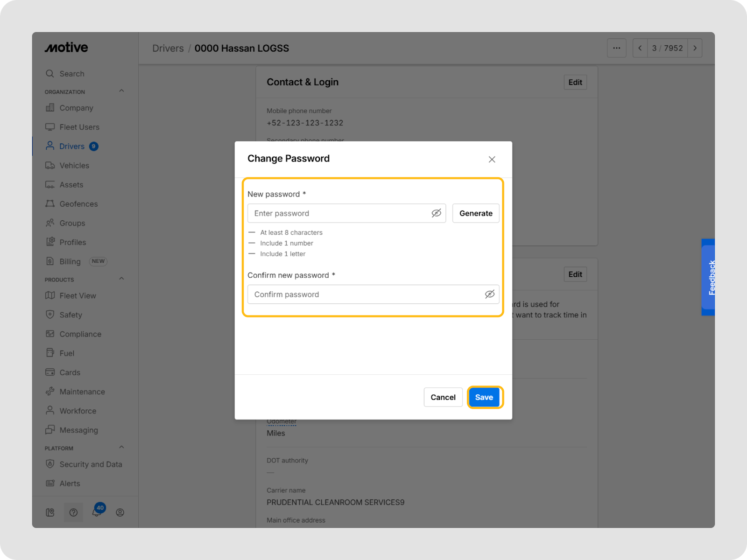747x560 pixels.
Task: Open the Search option in sidebar
Action: [x=72, y=74]
